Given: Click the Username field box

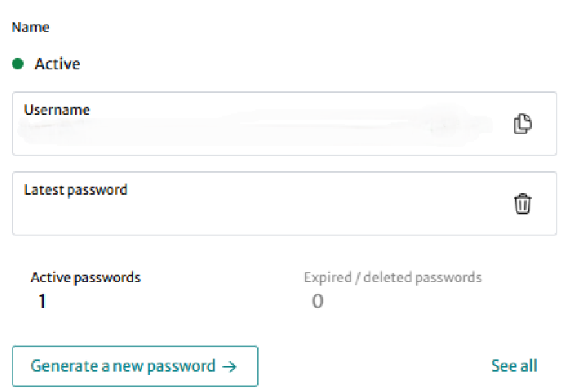Looking at the screenshot, I should [x=285, y=124].
